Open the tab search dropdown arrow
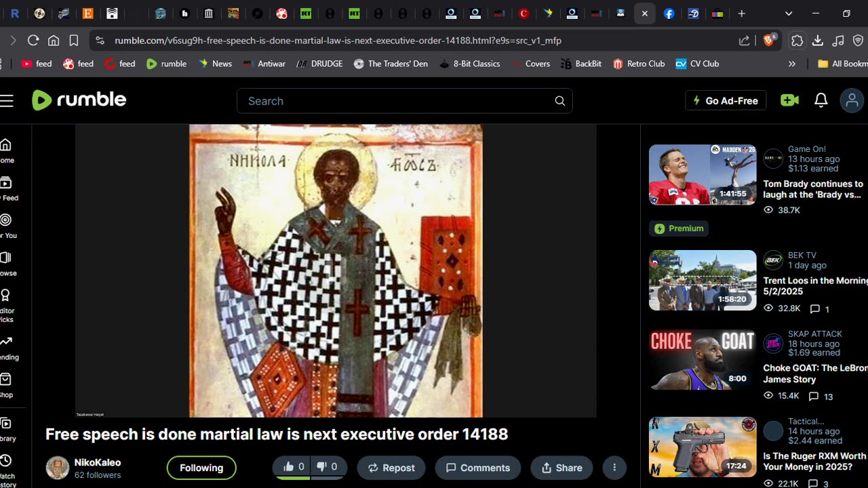Image resolution: width=868 pixels, height=488 pixels. (789, 14)
